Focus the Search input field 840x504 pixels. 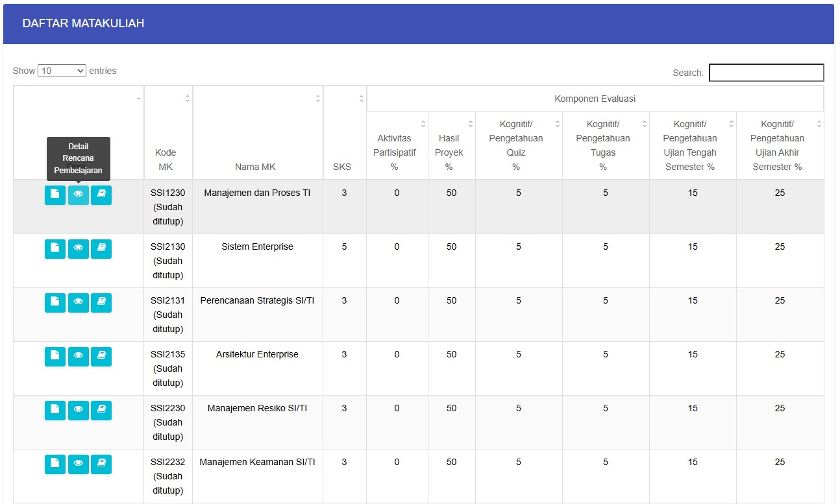(767, 73)
